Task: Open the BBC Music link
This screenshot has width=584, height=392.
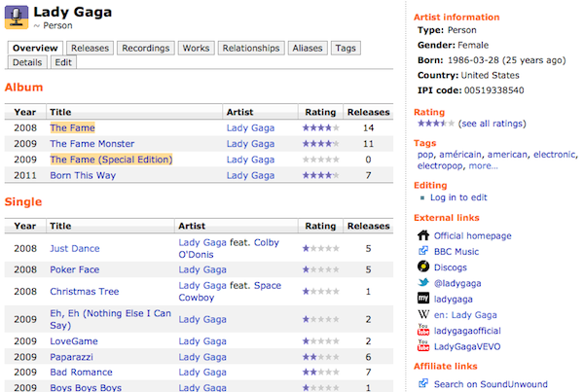Action: pyautogui.click(x=456, y=252)
